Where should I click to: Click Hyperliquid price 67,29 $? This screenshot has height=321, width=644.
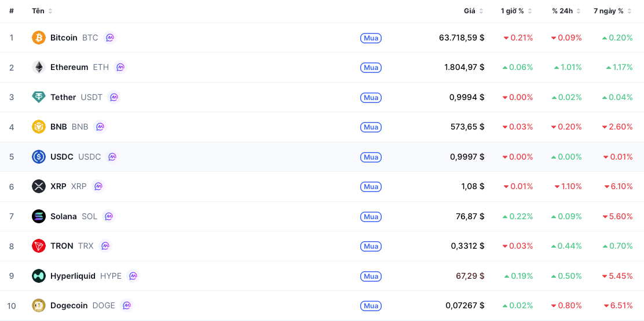tap(470, 276)
